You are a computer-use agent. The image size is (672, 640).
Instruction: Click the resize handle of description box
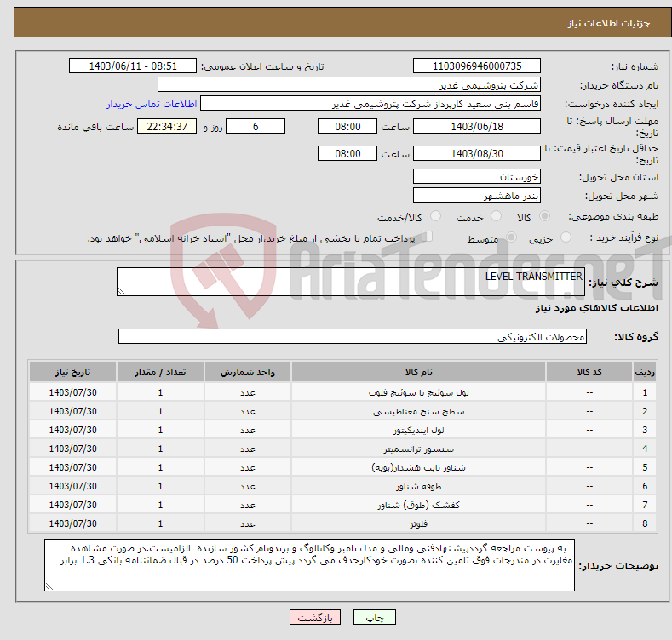click(122, 291)
